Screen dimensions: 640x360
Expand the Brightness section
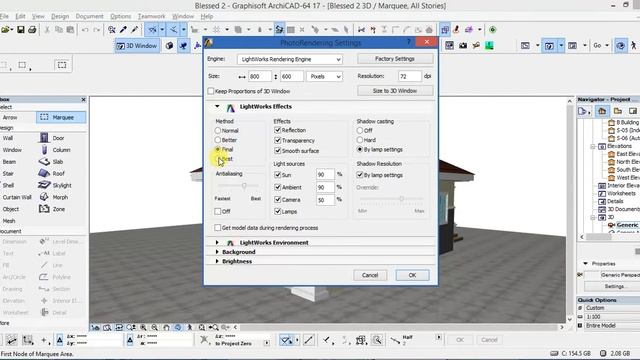tap(217, 261)
